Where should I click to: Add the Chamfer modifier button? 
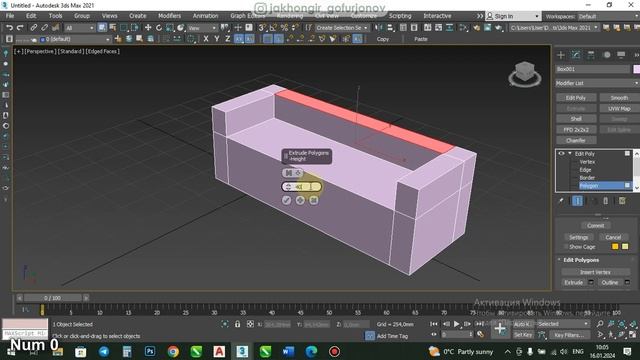[576, 140]
